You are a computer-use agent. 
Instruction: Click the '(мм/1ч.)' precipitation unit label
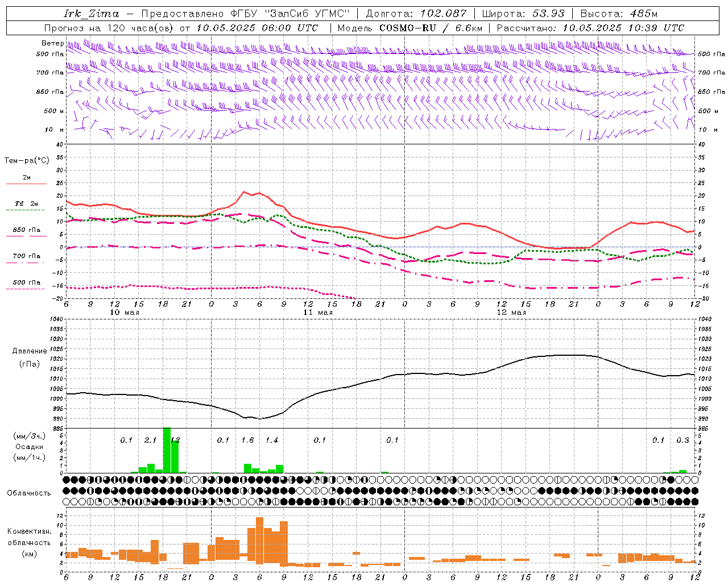[x=29, y=458]
